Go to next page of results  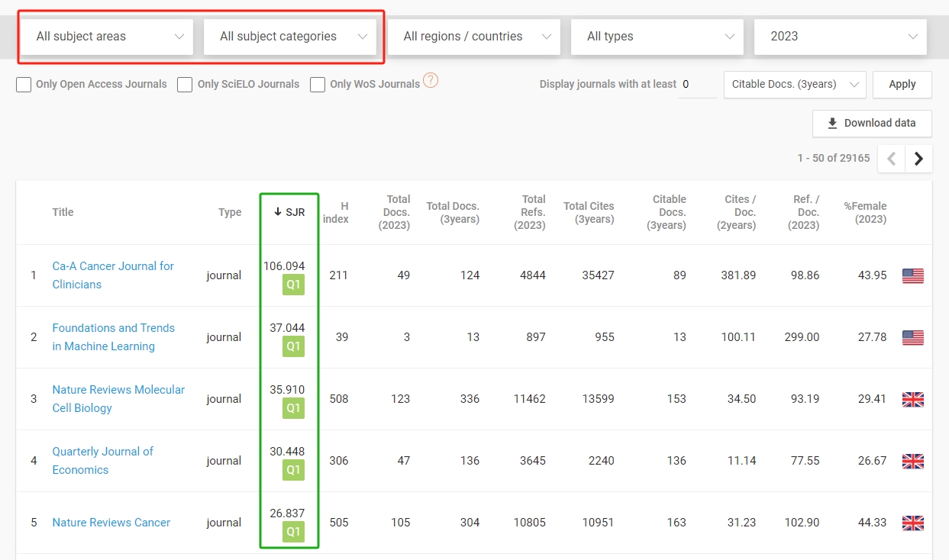[918, 159]
